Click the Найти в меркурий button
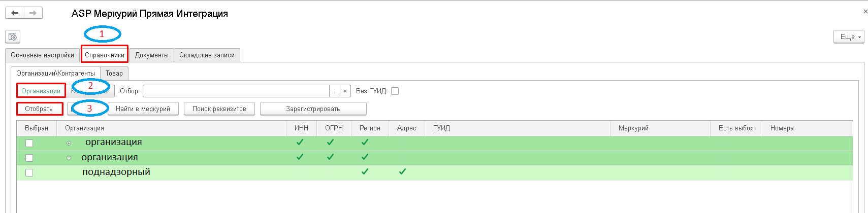This screenshot has width=868, height=213. 143,109
